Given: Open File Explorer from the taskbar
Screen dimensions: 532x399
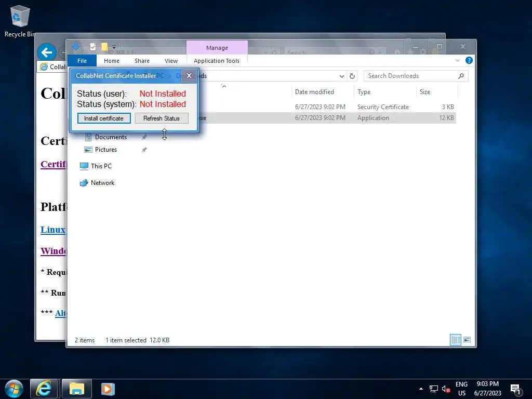Looking at the screenshot, I should (x=77, y=389).
